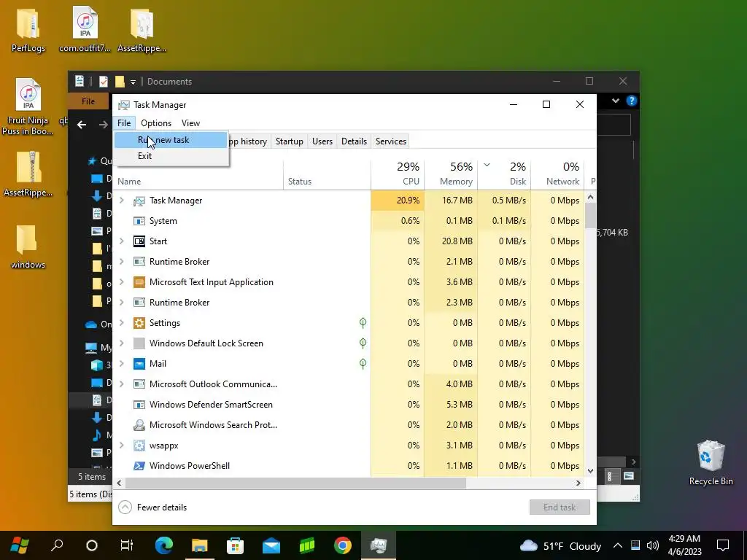Select the PerfLogs desktop folder
747x560 pixels.
(28, 29)
